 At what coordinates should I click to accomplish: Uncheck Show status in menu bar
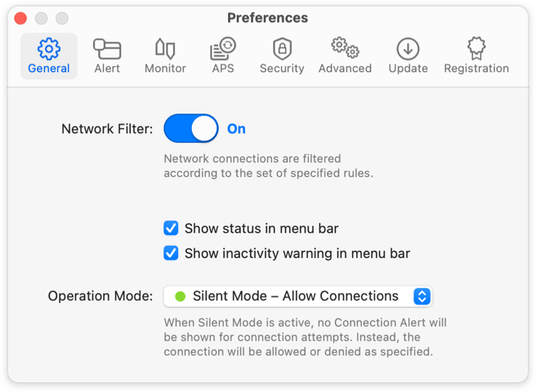click(x=171, y=229)
